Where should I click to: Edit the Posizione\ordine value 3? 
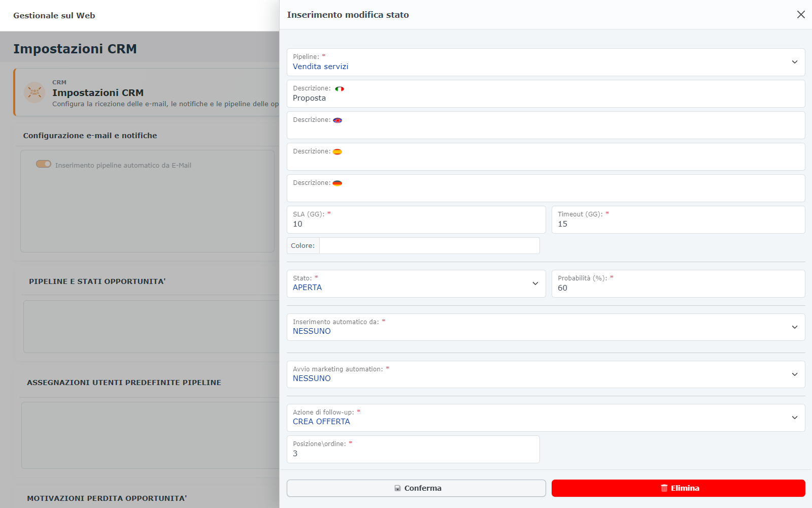413,449
